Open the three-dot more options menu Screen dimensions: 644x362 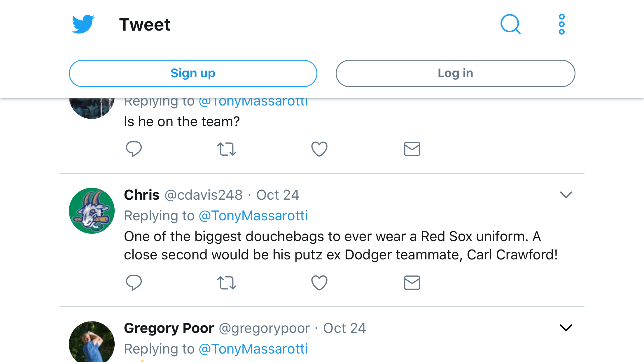[x=562, y=24]
